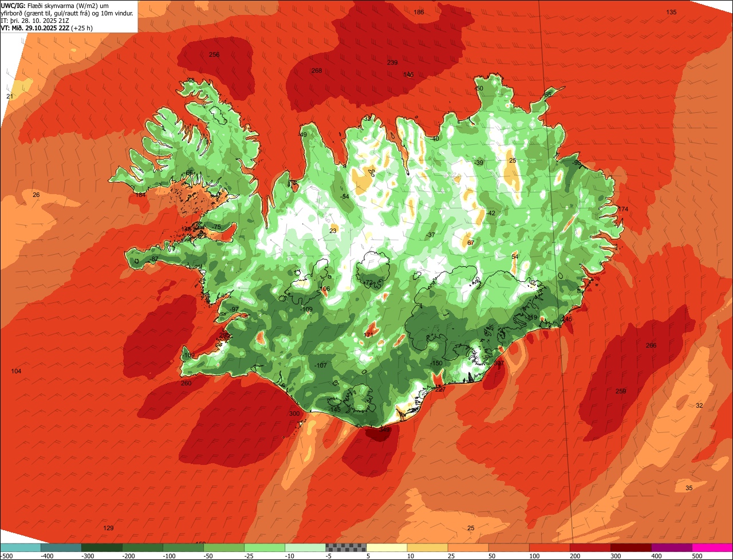The width and height of the screenshot is (733, 560).
Task: Click the value 104 on the western edge
Action: (16, 372)
